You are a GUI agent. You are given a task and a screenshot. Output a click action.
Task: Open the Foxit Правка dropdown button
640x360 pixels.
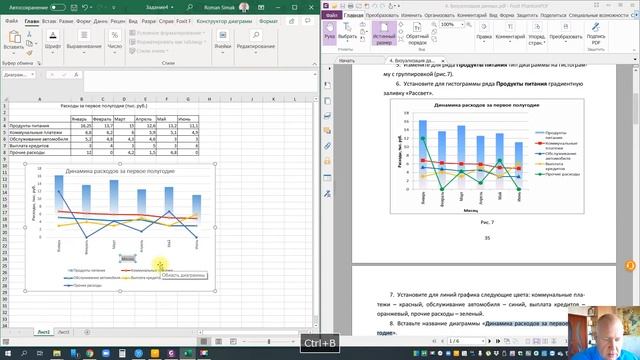coord(484,33)
